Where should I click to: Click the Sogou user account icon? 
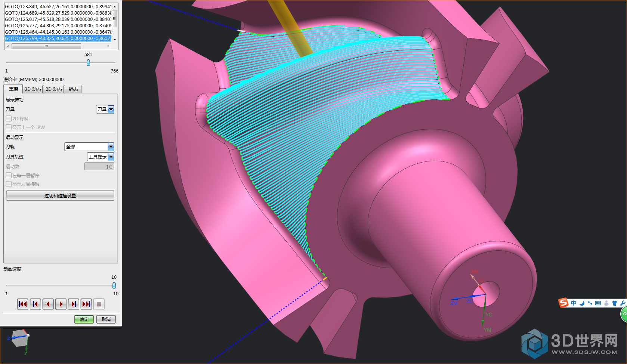[x=606, y=303]
